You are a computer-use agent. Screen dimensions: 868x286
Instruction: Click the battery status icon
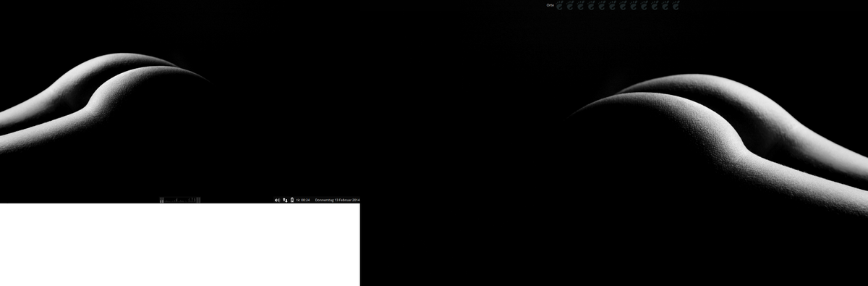[292, 200]
